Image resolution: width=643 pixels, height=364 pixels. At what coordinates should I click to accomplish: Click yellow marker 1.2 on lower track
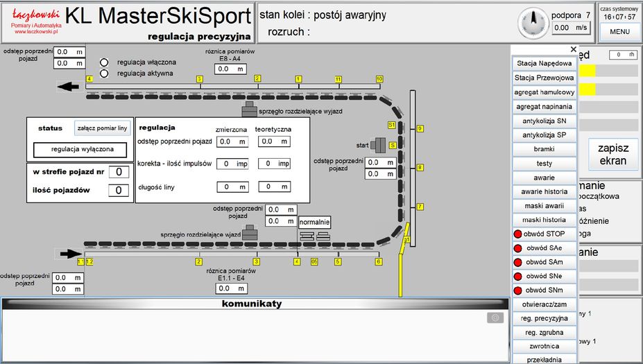click(89, 261)
